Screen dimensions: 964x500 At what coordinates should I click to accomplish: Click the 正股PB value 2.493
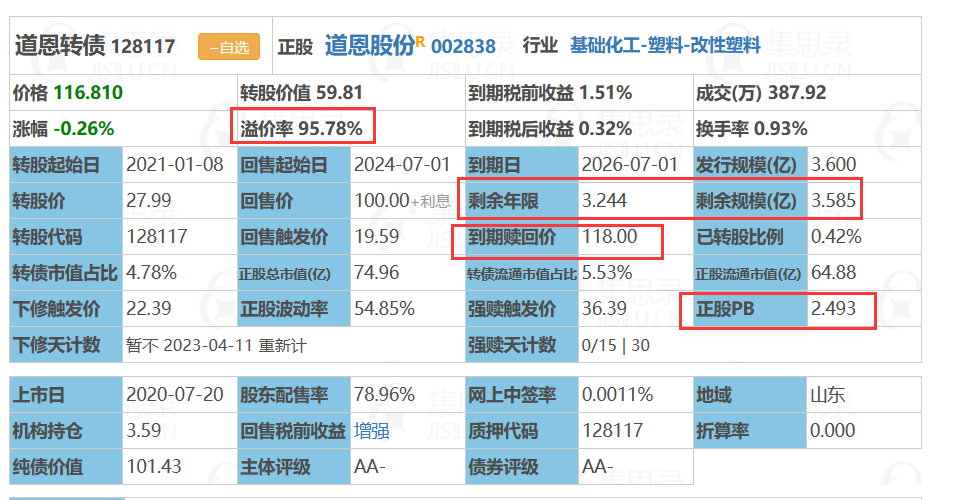(x=833, y=308)
